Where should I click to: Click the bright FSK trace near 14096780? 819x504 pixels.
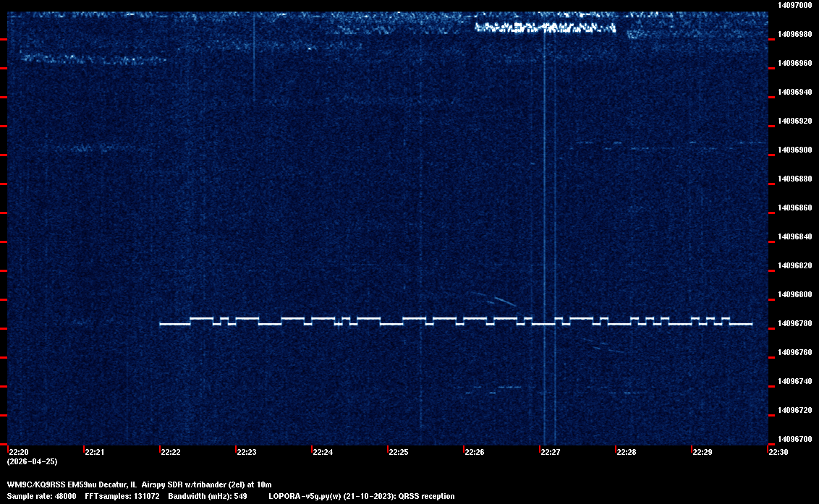(456, 321)
